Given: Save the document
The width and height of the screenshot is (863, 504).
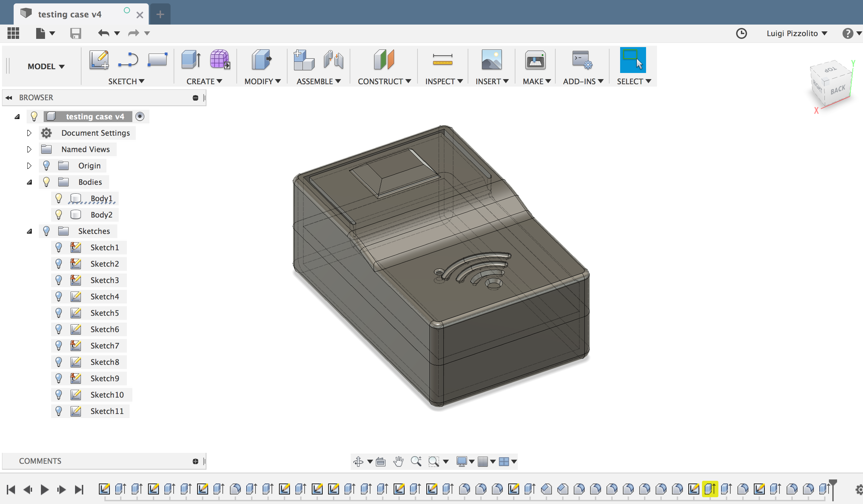Looking at the screenshot, I should click(x=76, y=33).
